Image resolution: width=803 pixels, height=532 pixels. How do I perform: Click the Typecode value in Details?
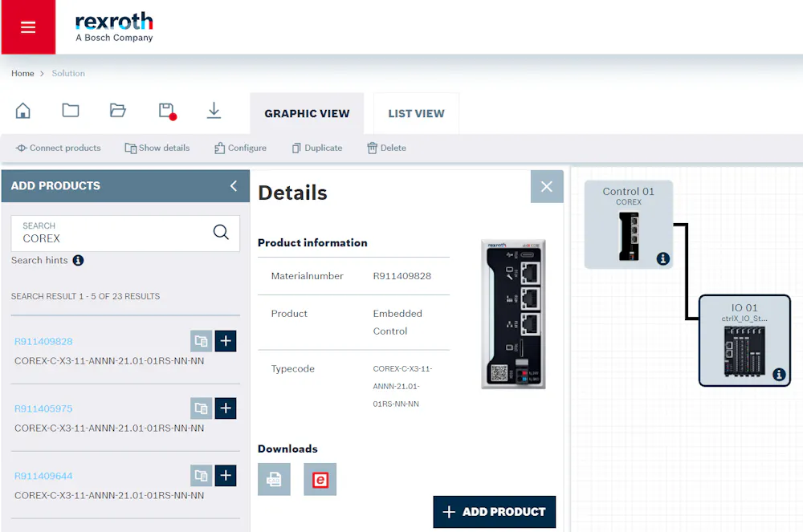(x=402, y=386)
